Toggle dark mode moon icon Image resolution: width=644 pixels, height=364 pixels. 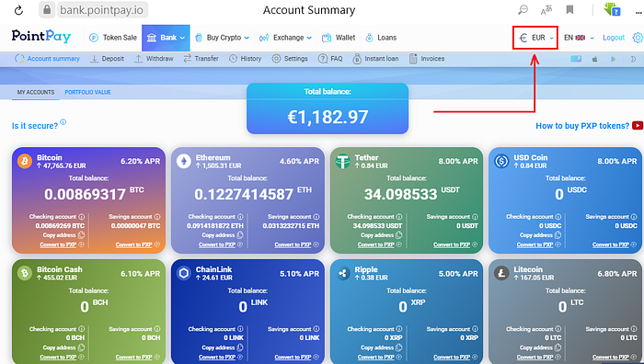[633, 59]
